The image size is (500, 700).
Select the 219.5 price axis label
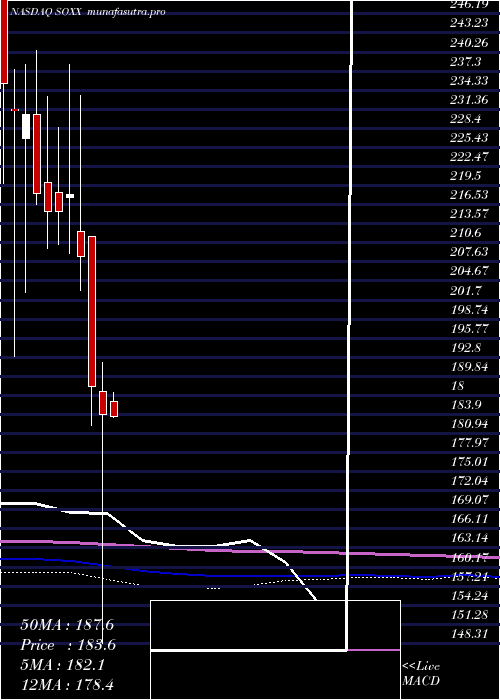click(x=466, y=176)
